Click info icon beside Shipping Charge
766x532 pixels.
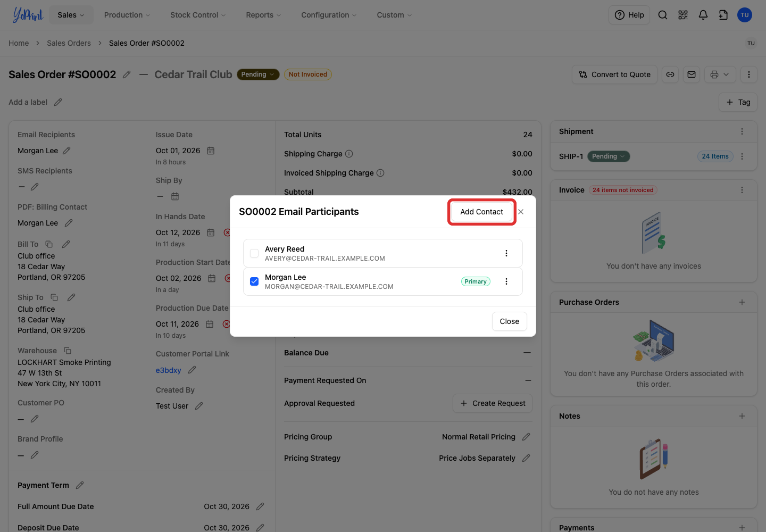point(349,154)
